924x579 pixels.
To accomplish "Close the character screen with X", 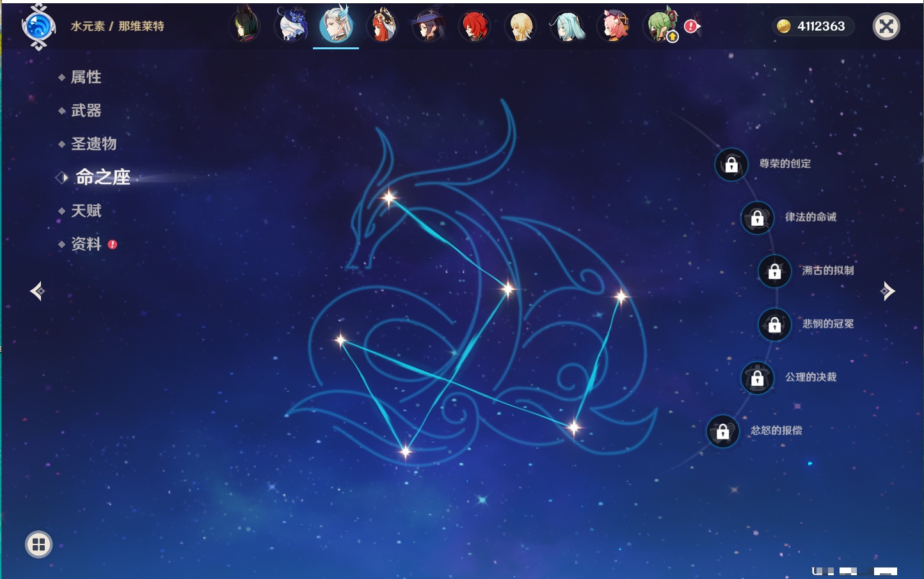I will [886, 26].
